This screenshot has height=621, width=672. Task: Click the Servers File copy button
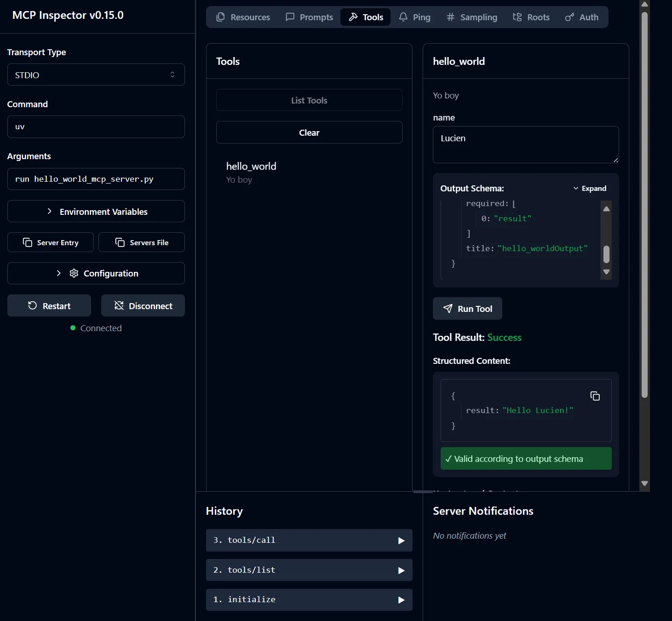tap(142, 242)
